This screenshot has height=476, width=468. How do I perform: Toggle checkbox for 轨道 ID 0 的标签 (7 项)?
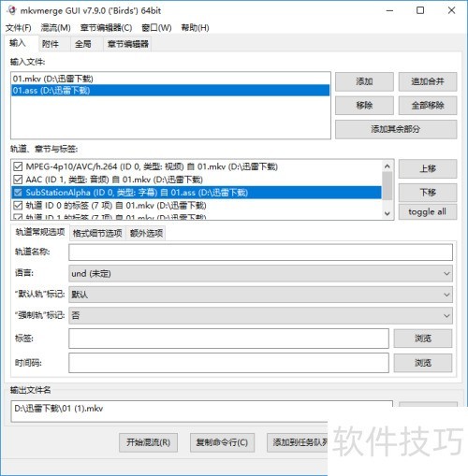click(18, 206)
